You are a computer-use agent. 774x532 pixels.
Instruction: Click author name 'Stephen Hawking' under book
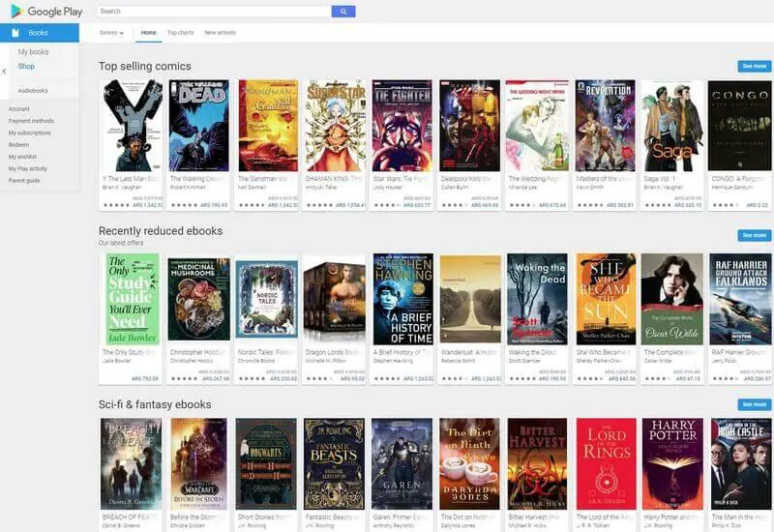(390, 361)
